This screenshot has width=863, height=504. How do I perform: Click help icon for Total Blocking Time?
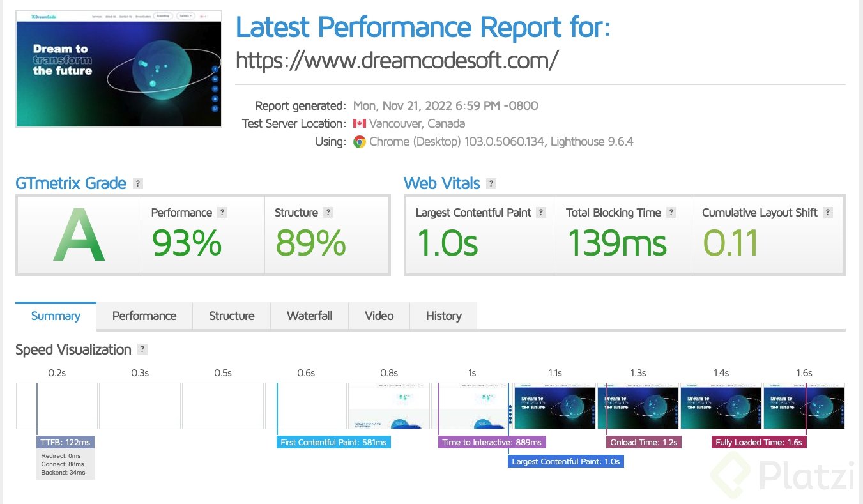point(671,213)
